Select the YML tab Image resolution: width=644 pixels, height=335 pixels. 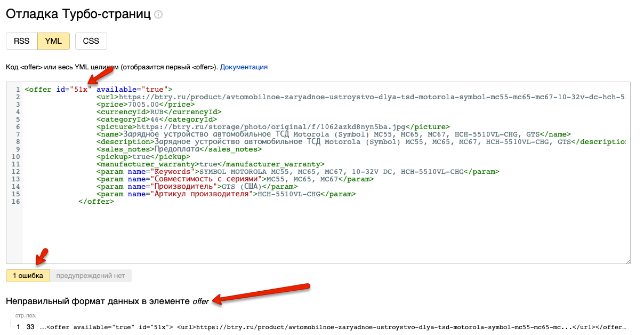click(53, 41)
